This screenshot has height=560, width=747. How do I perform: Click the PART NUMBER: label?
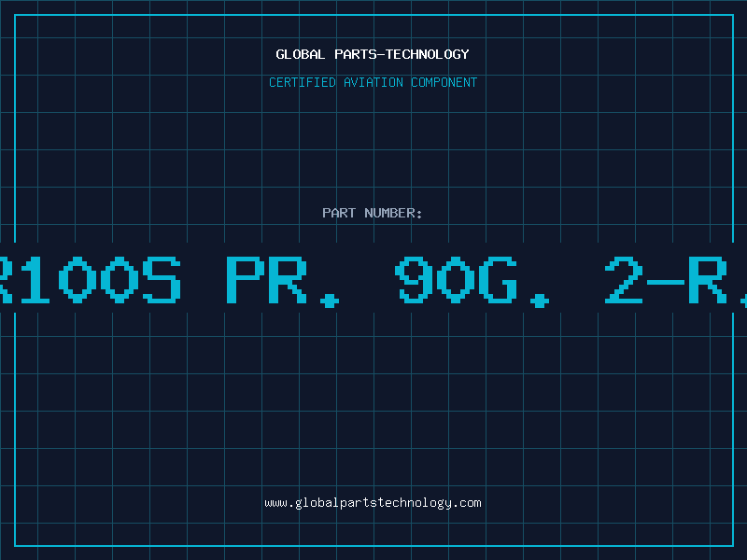pos(373,213)
